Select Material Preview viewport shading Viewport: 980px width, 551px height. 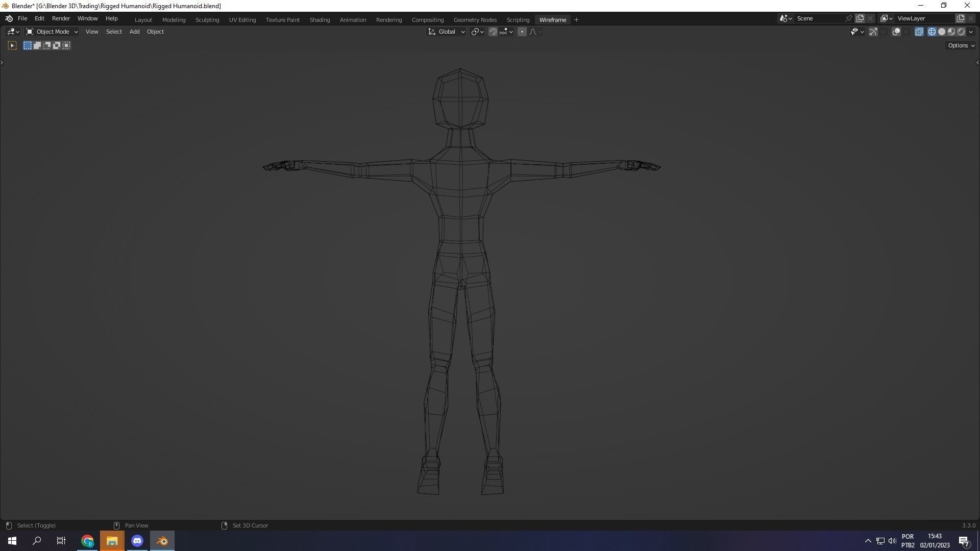(951, 32)
